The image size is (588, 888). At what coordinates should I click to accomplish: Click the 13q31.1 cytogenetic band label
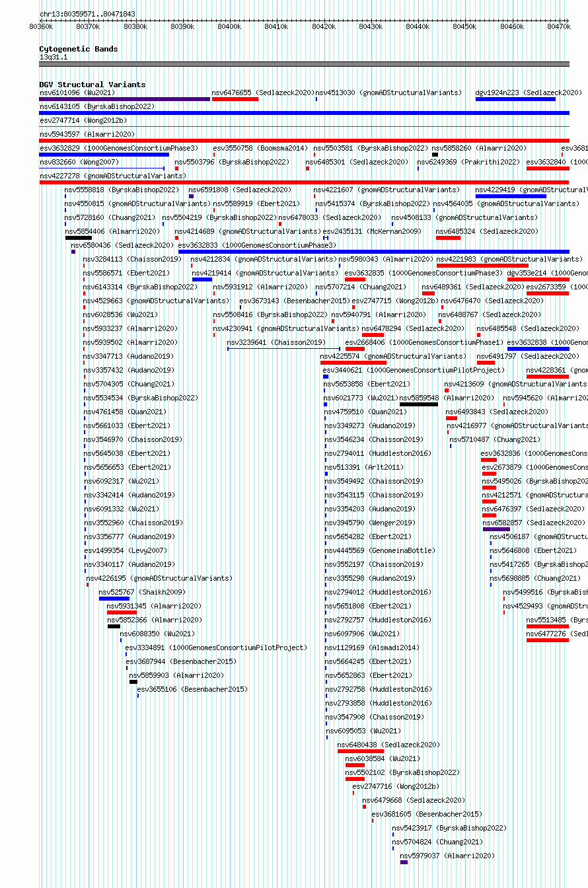pos(54,57)
